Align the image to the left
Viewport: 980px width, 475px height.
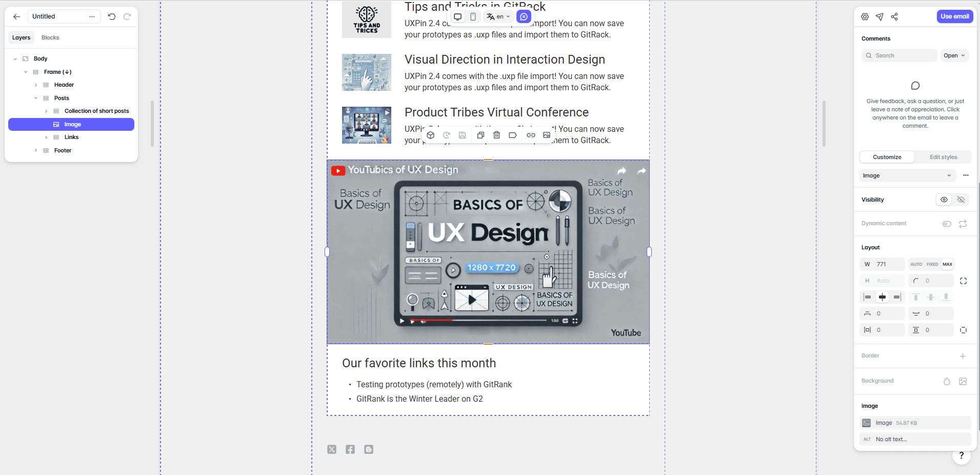867,297
